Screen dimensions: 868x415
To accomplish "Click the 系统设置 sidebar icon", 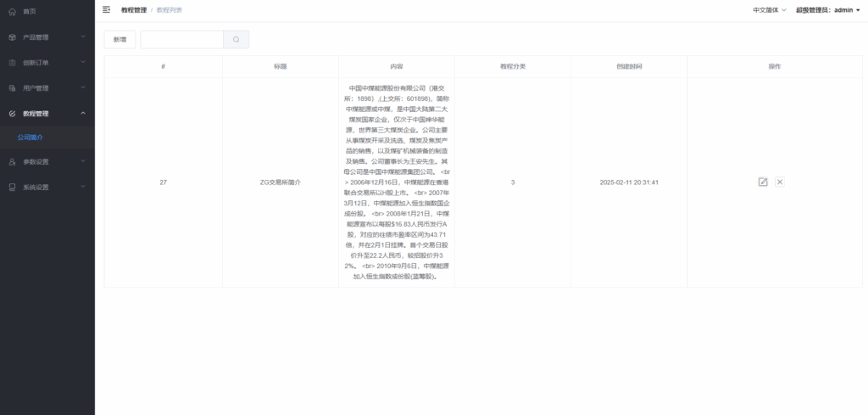I will click(x=12, y=188).
